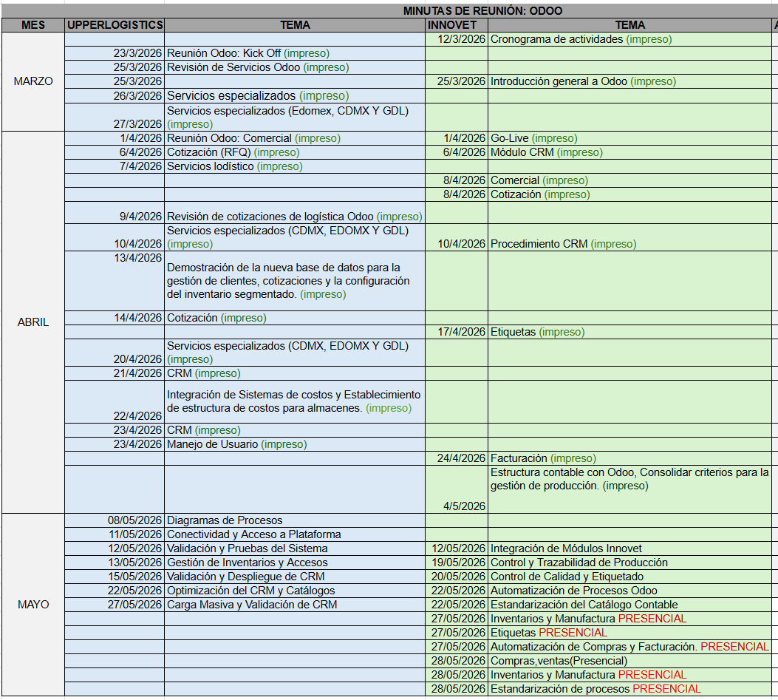Select 'Estandarización de procesos PRESENCIAL' cell
778x700 pixels.
pos(629,689)
